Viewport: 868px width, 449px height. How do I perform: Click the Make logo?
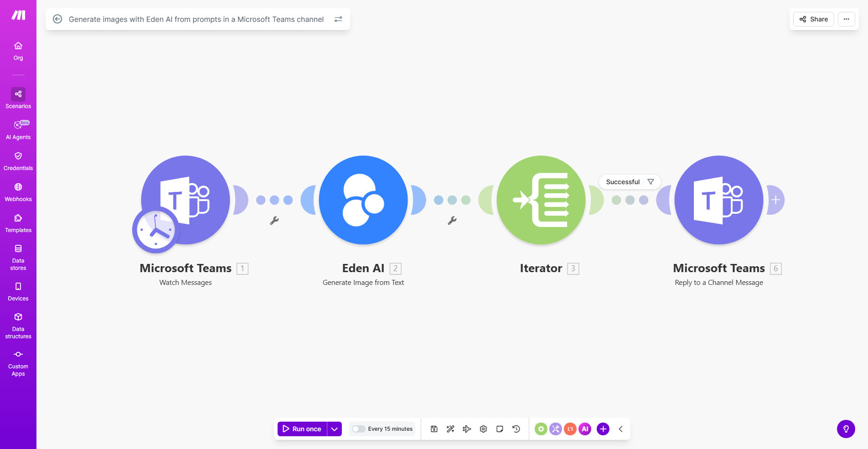pyautogui.click(x=18, y=15)
